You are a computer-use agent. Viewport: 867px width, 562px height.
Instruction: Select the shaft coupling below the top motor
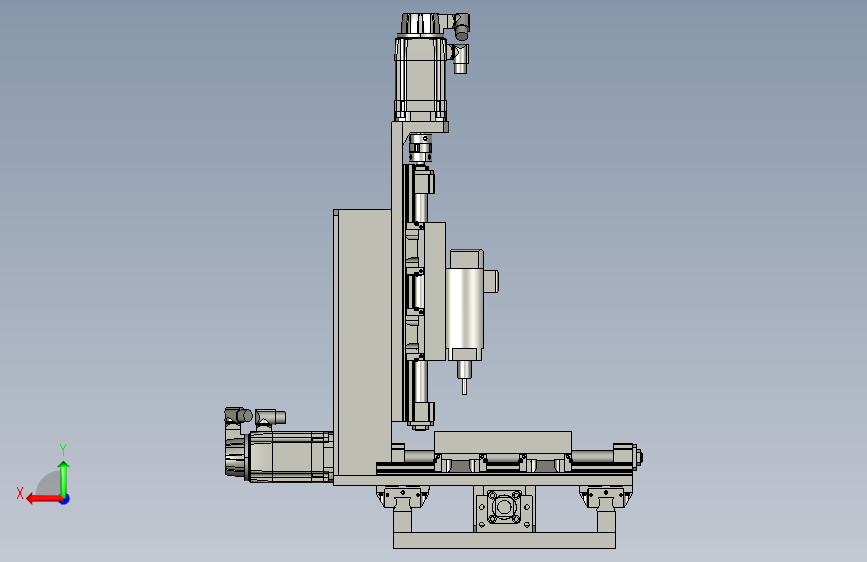pos(420,148)
